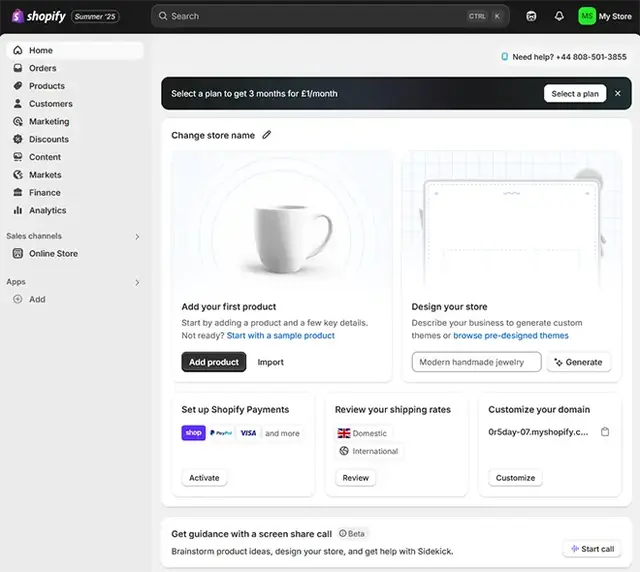Click the store design preview illustration
This screenshot has width=640, height=572.
click(512, 220)
